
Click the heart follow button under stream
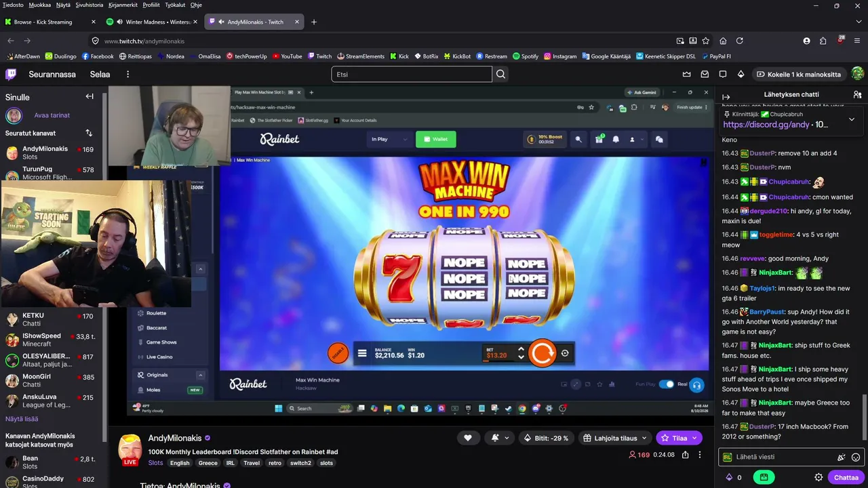pyautogui.click(x=467, y=438)
